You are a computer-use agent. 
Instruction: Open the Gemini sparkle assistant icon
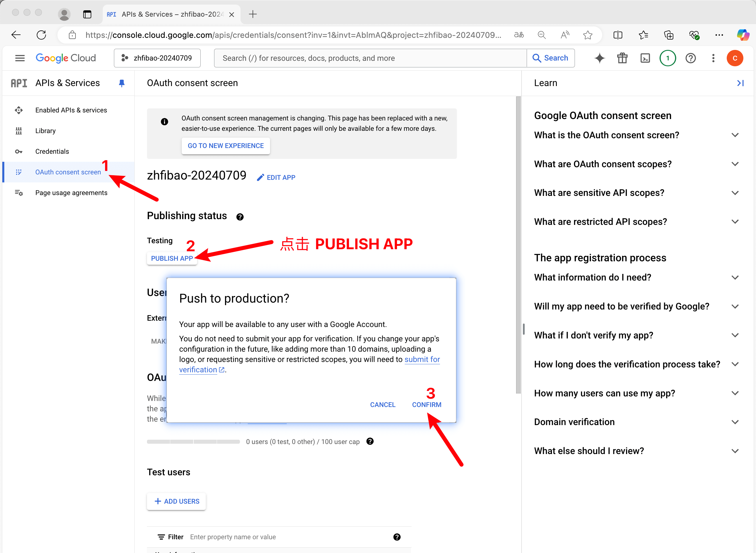pyautogui.click(x=600, y=58)
